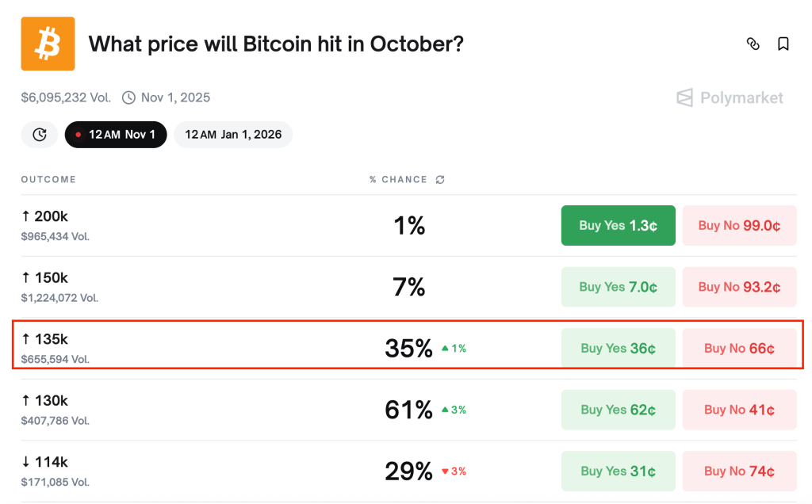Click the clock icon beside Nov 1, 2025

click(128, 98)
